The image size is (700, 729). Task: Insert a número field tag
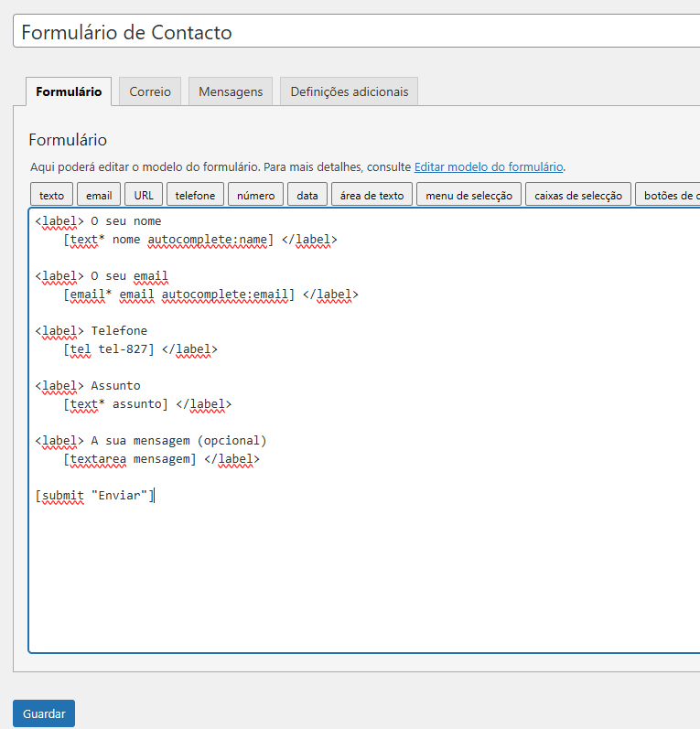[255, 195]
